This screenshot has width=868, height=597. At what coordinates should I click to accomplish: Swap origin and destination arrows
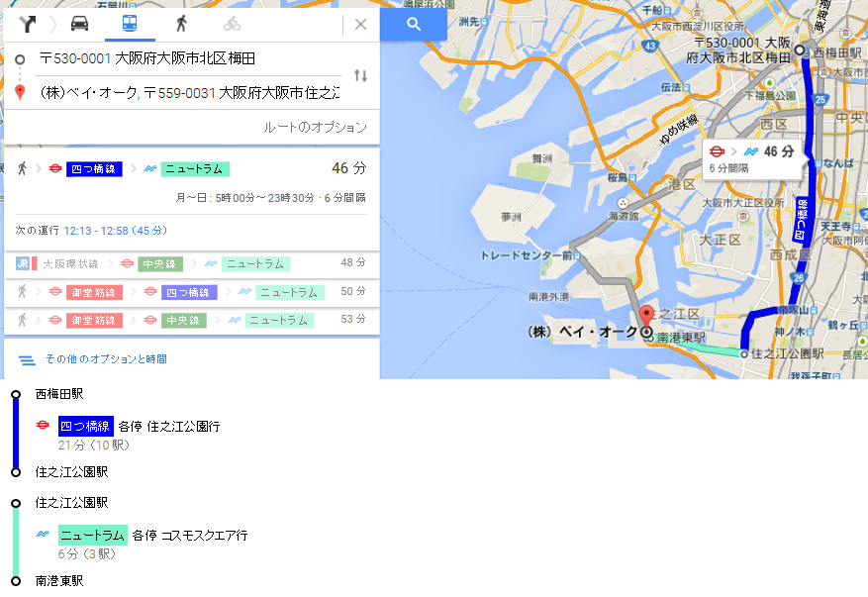coord(360,75)
